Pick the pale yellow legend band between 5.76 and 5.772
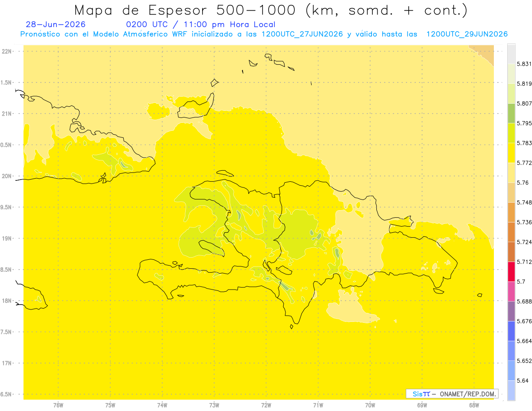The width and height of the screenshot is (532, 411). coord(511,172)
